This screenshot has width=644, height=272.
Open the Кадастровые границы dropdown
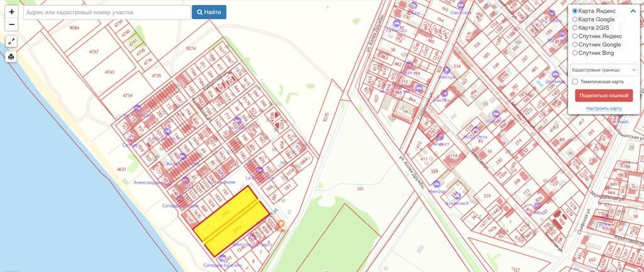click(x=603, y=70)
